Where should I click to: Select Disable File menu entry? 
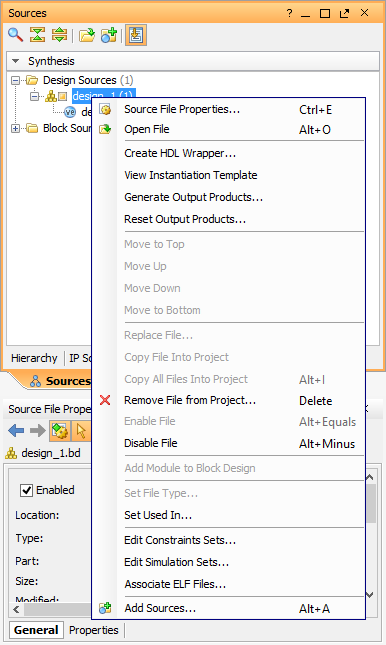point(228,443)
